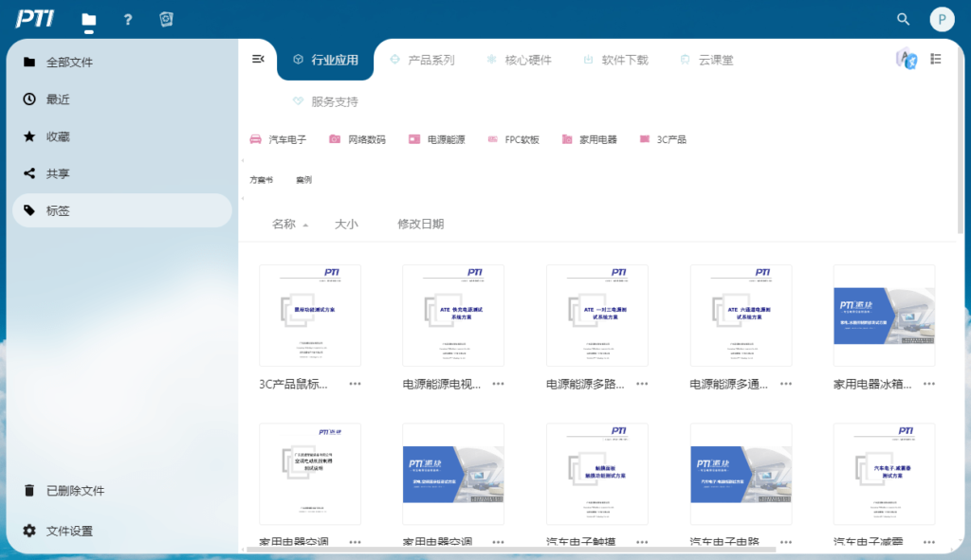Click the help question mark icon

pos(127,19)
